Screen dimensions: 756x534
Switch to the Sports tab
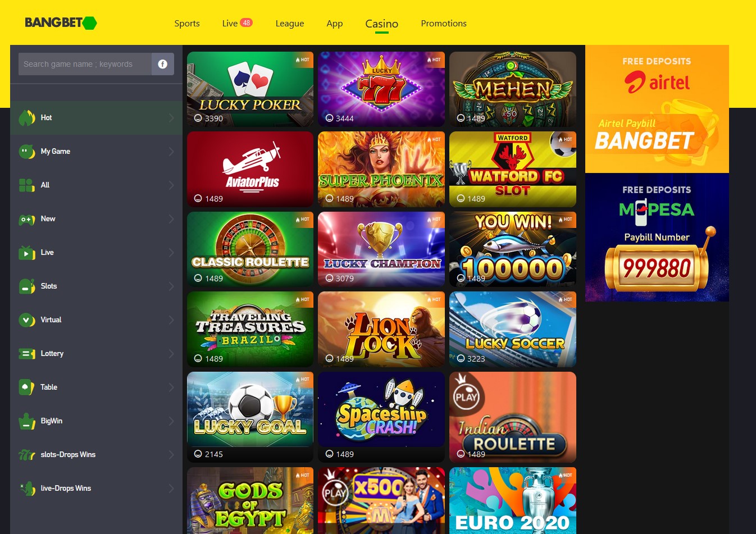(187, 24)
